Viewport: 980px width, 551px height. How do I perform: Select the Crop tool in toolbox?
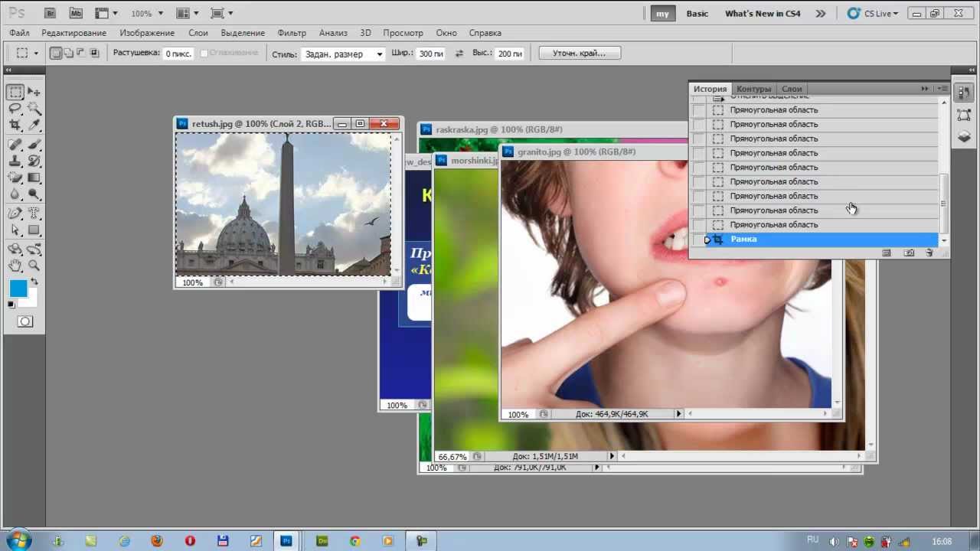pyautogui.click(x=15, y=125)
